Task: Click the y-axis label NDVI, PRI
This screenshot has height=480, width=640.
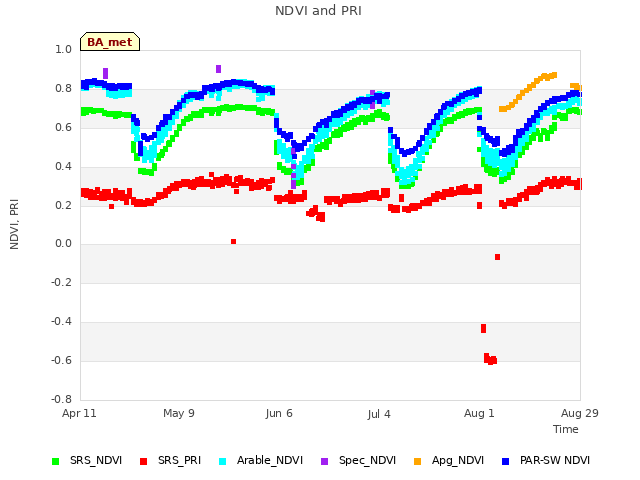Action: (x=14, y=224)
